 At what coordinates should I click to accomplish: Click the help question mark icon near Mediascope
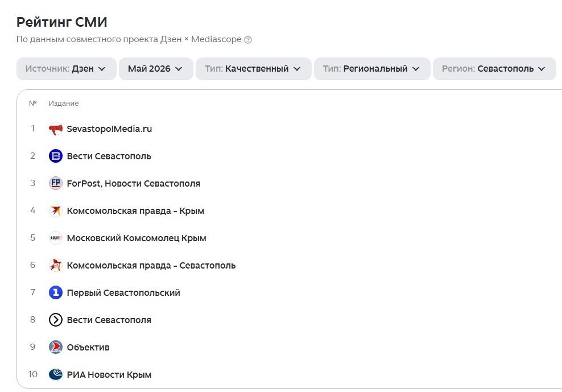(x=248, y=40)
